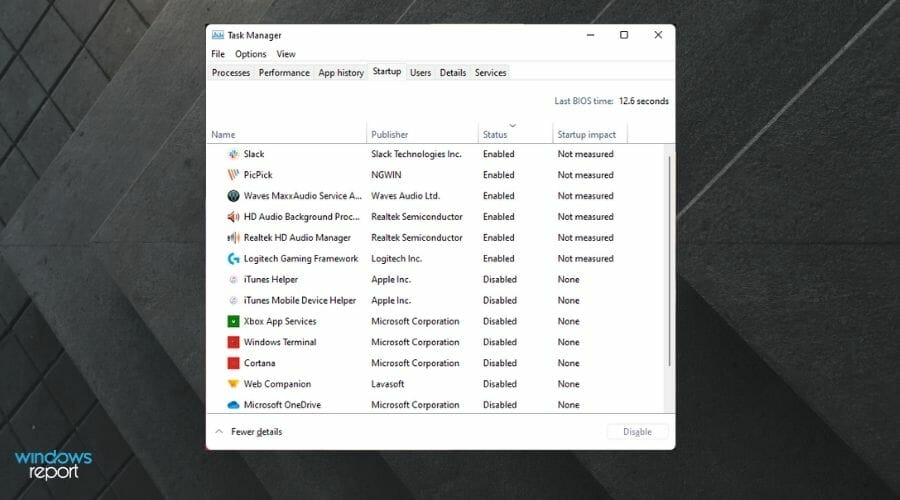Select iTunes Mobile Device Helper row name
Screen dimensions: 900x500
pos(300,300)
